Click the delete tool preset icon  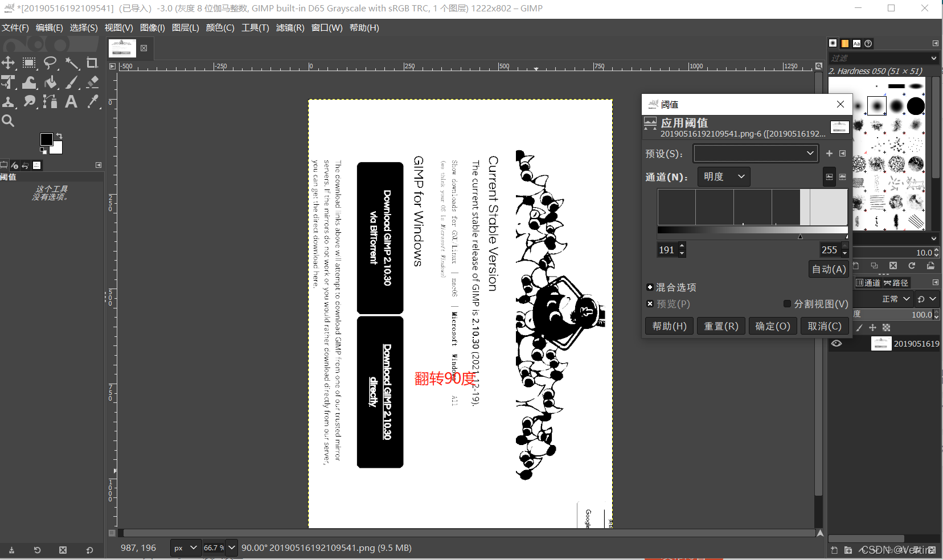[63, 550]
